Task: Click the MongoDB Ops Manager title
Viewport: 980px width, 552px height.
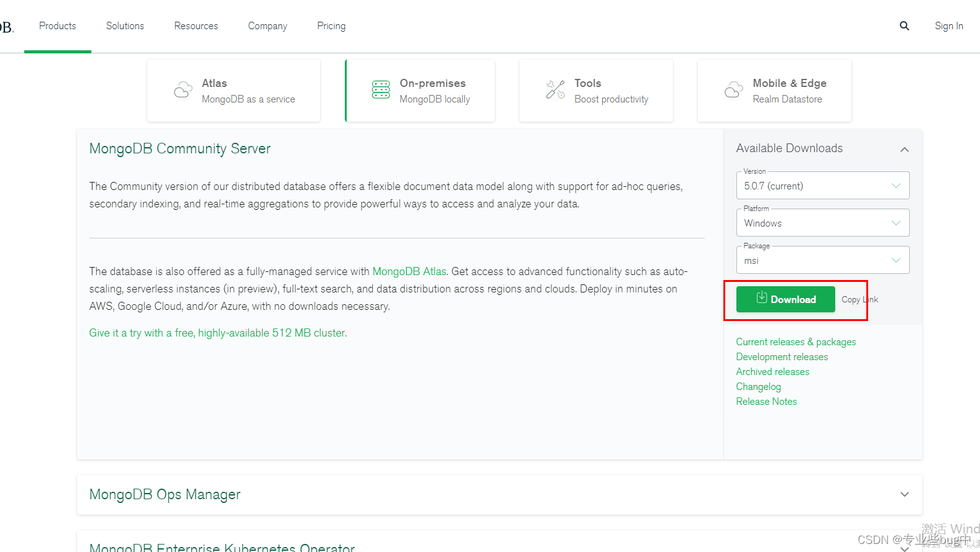Action: pos(165,494)
